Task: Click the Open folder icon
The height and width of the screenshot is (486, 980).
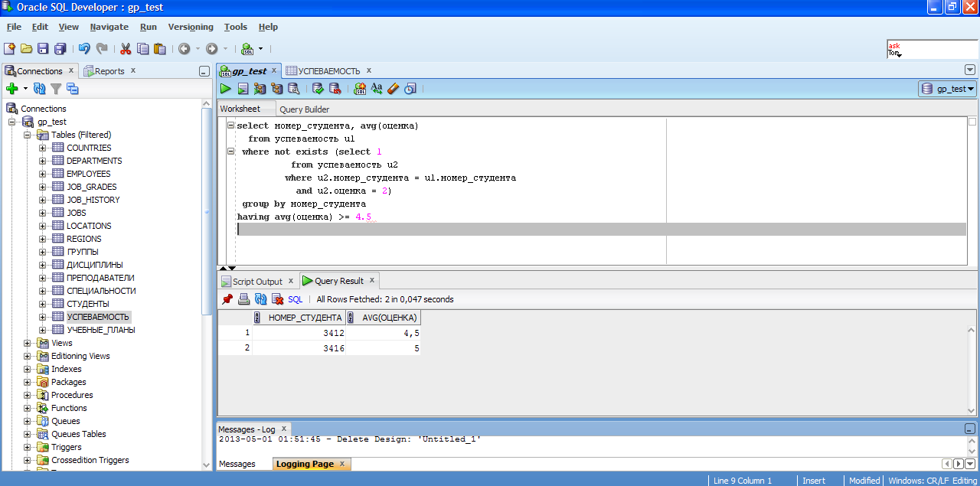Action: coord(27,48)
